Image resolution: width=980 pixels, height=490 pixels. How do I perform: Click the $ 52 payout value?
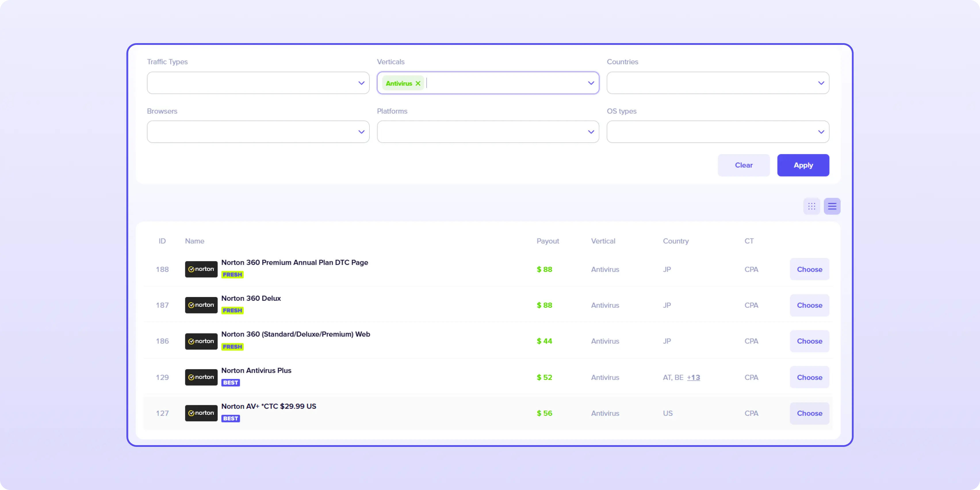[544, 377]
